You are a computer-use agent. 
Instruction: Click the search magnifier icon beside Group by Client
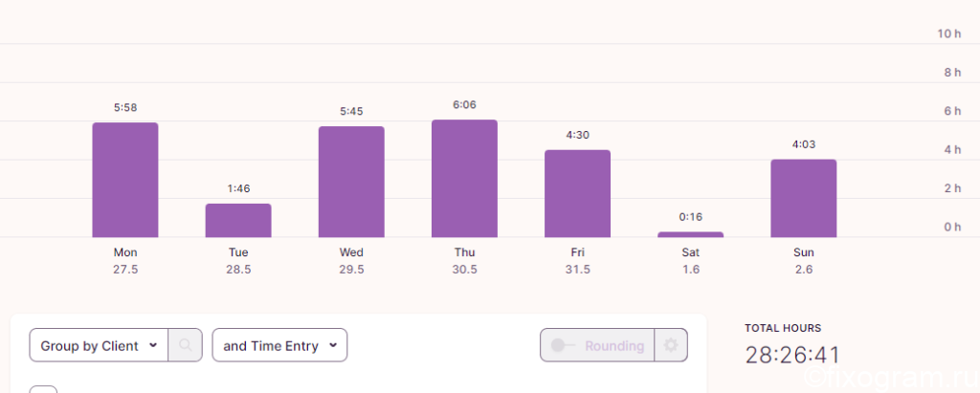point(186,345)
